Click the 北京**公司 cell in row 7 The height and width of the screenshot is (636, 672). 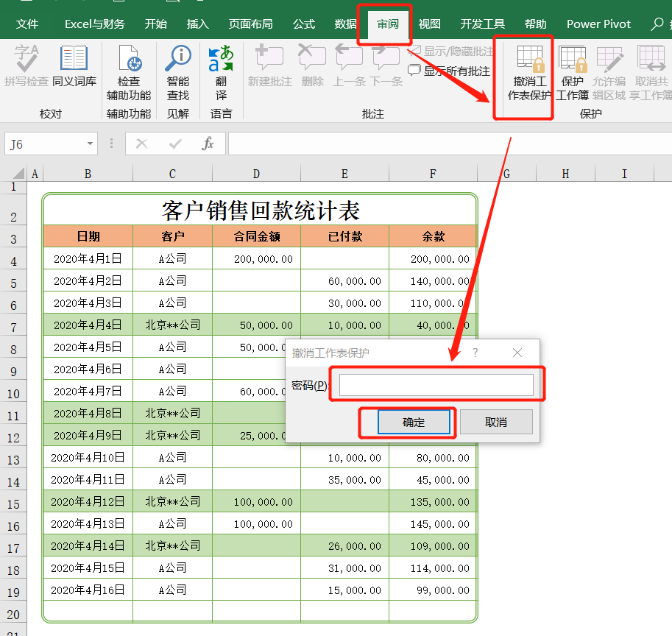point(172,325)
